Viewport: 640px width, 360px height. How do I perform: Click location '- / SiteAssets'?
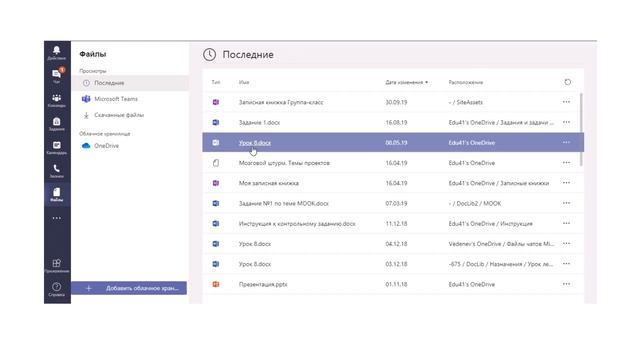click(466, 102)
